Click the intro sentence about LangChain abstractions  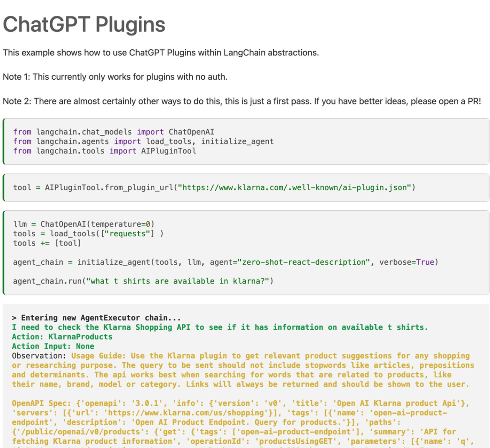point(161,52)
